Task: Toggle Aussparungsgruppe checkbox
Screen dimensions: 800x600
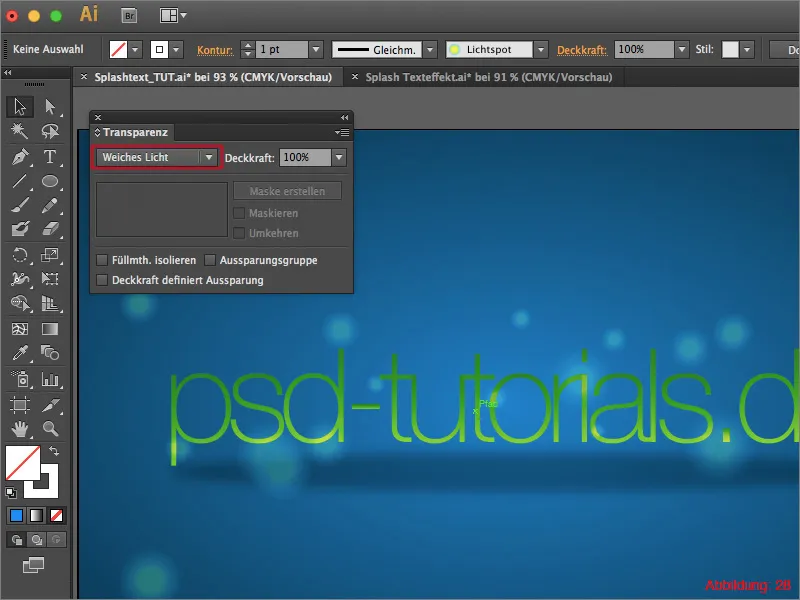Action: (210, 260)
